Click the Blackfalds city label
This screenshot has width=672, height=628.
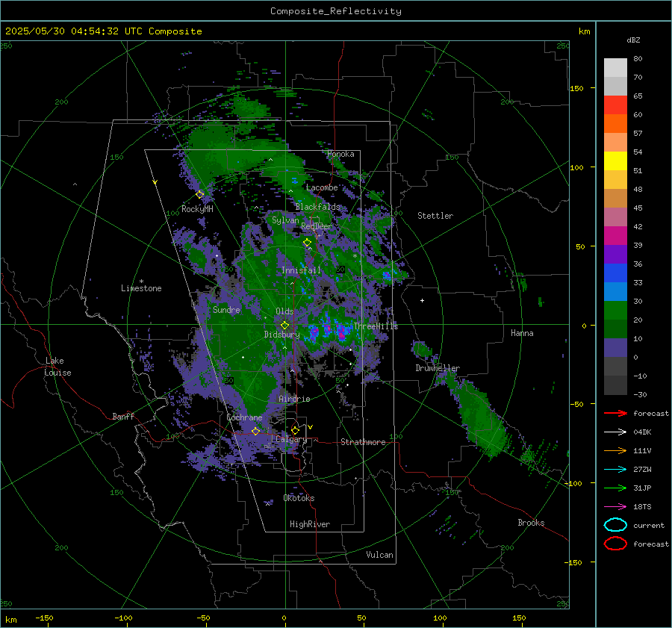click(317, 207)
